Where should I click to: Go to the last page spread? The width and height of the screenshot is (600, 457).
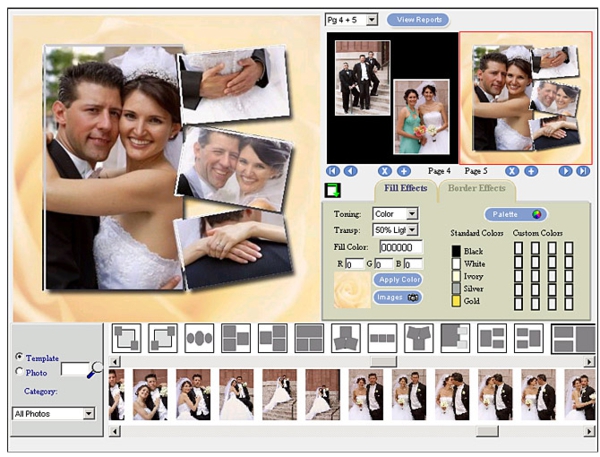(583, 171)
